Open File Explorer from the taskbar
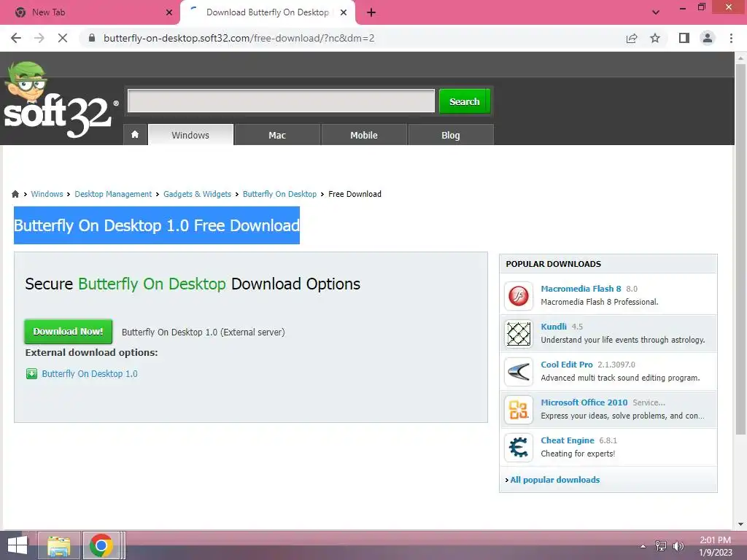This screenshot has height=560, width=747. tap(58, 545)
